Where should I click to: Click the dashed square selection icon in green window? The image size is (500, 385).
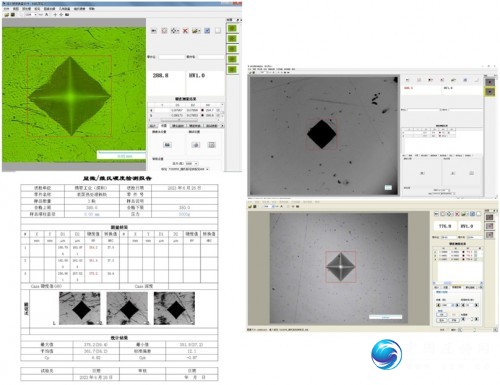click(164, 31)
